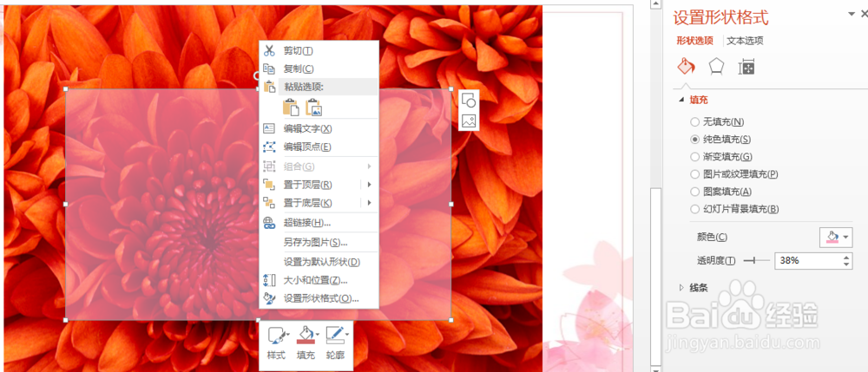The width and height of the screenshot is (868, 372).
Task: Click the Format Shape icon beside 设置形状格式
Action: (269, 298)
